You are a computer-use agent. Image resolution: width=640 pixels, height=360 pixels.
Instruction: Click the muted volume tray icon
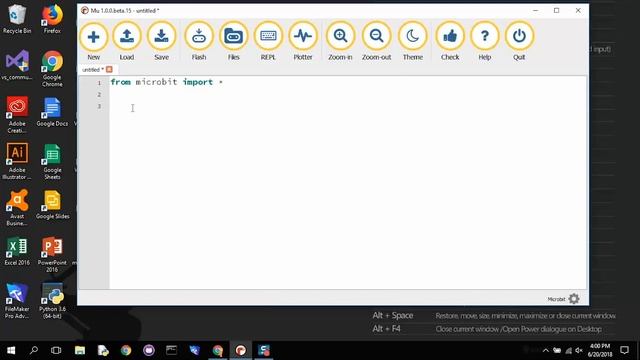(579, 350)
